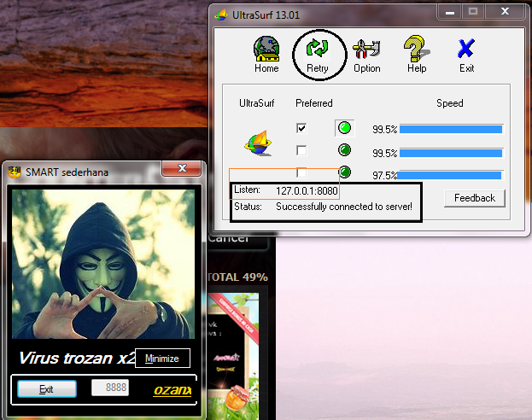Click first server speed bar 99.5%
The height and width of the screenshot is (420, 532).
point(451,129)
